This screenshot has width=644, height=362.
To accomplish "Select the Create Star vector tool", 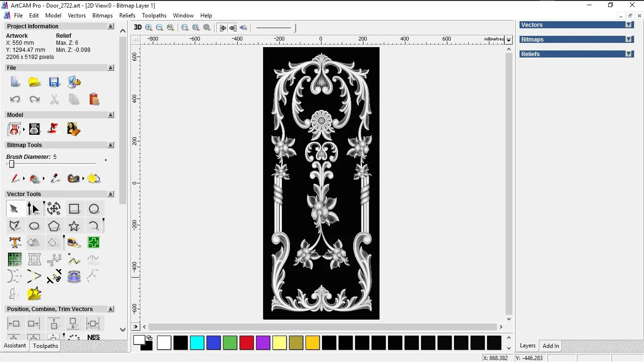I will (x=74, y=226).
